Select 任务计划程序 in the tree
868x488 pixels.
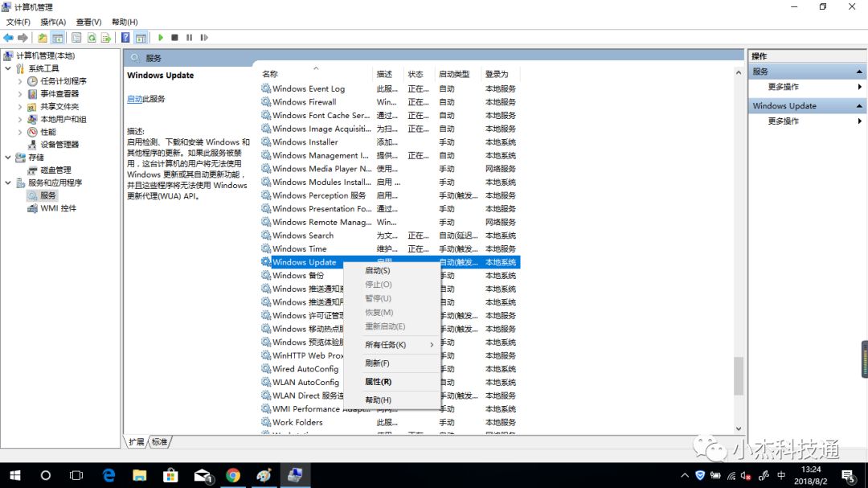[63, 81]
